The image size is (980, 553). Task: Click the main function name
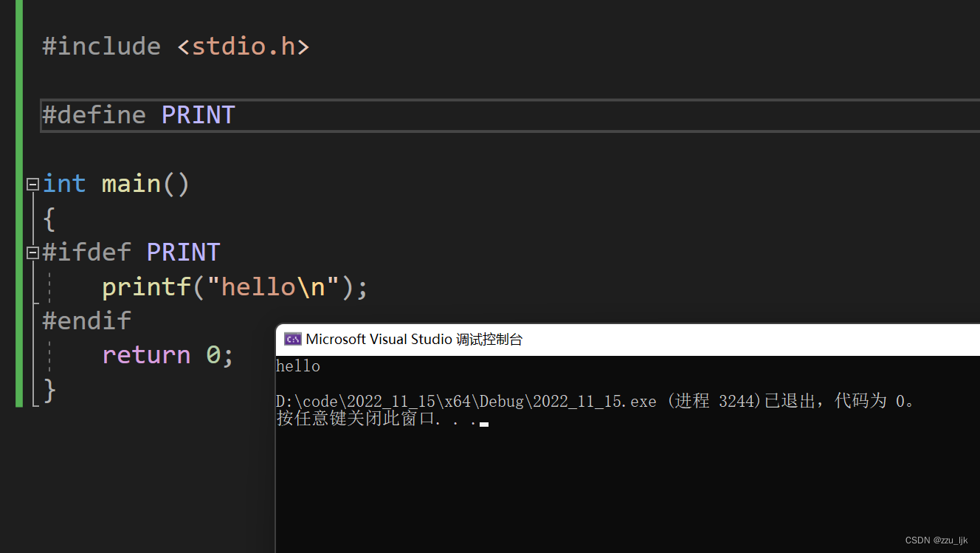coord(131,184)
